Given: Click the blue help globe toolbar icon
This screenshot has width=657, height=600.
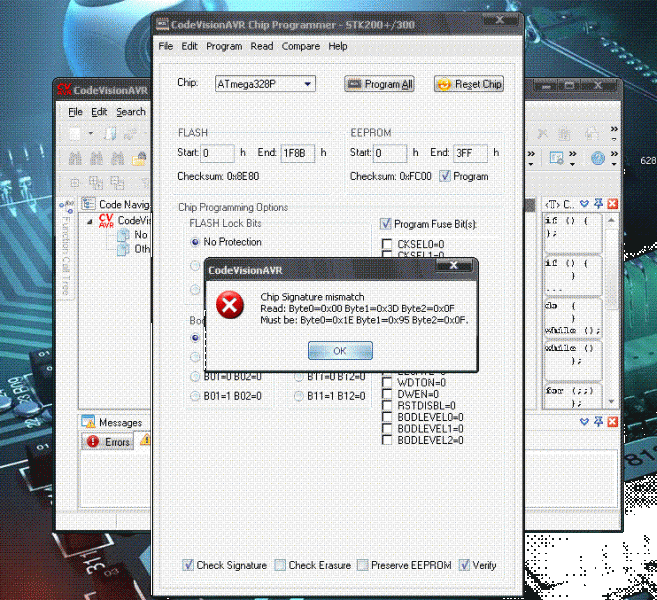Looking at the screenshot, I should tap(598, 158).
